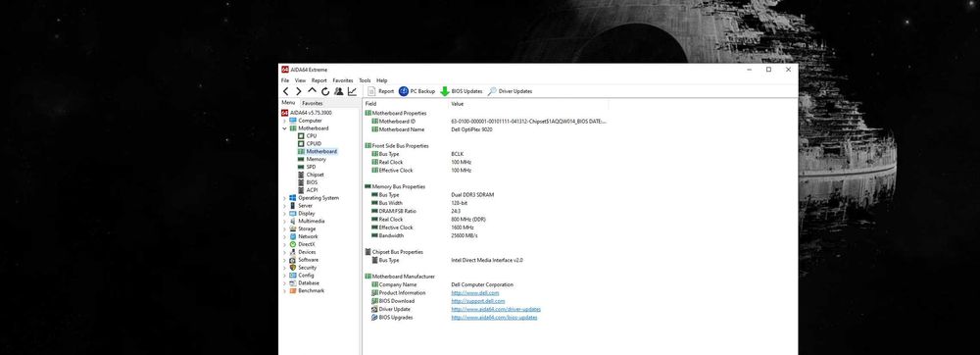Select the ACPI item in the tree

pyautogui.click(x=312, y=190)
